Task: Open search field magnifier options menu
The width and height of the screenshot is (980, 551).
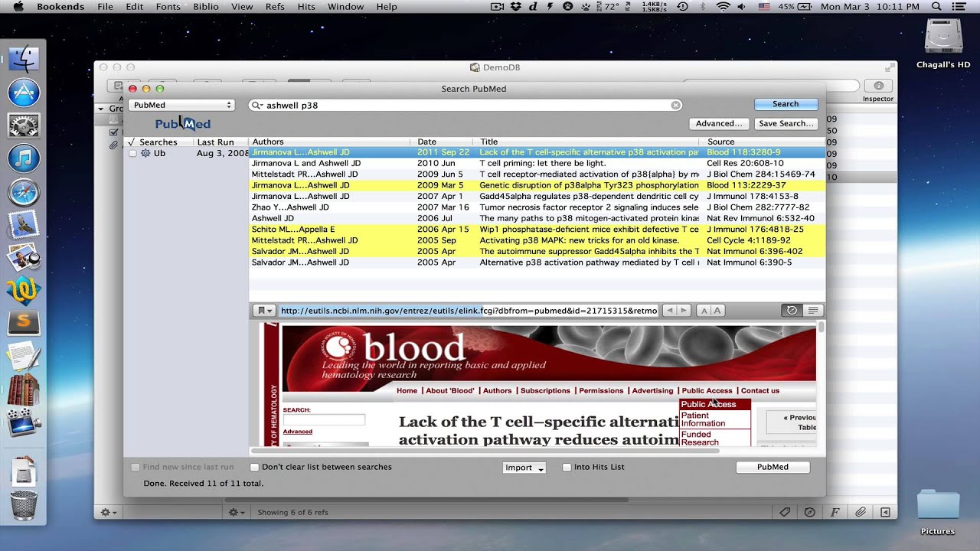Action: [x=258, y=106]
